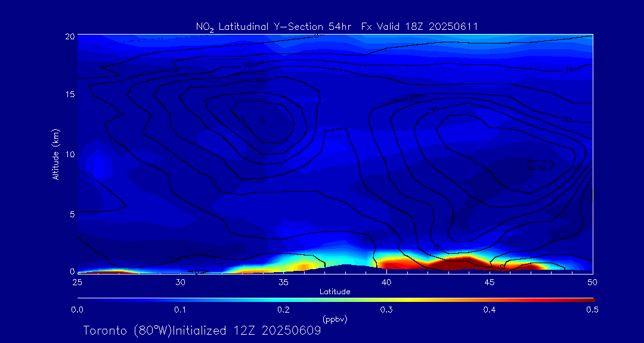
Task: Click altitude tick label 10
Action: click(x=70, y=154)
